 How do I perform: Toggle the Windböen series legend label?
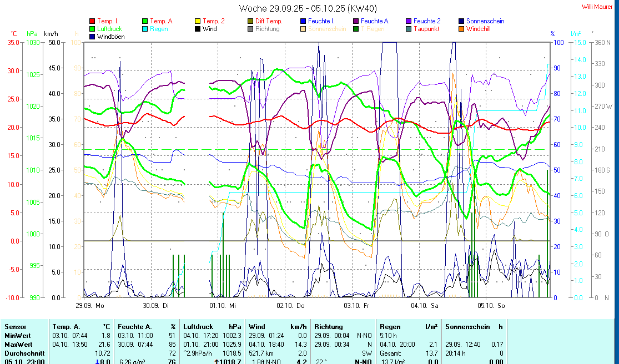point(110,37)
